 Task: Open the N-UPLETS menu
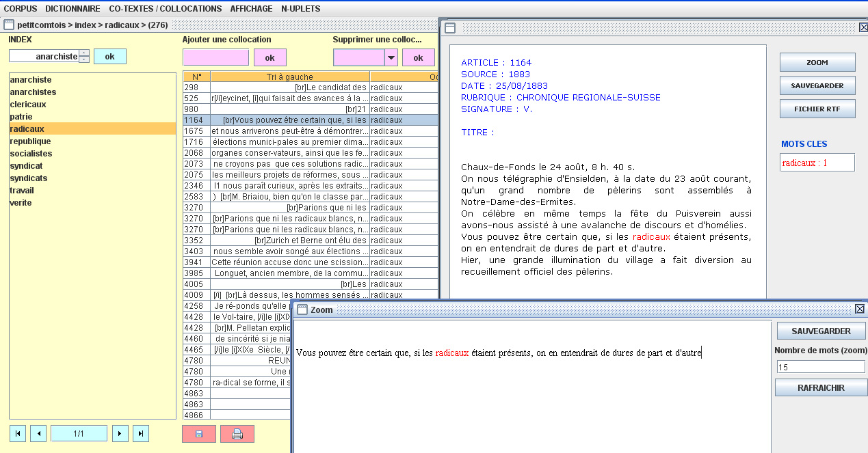300,9
